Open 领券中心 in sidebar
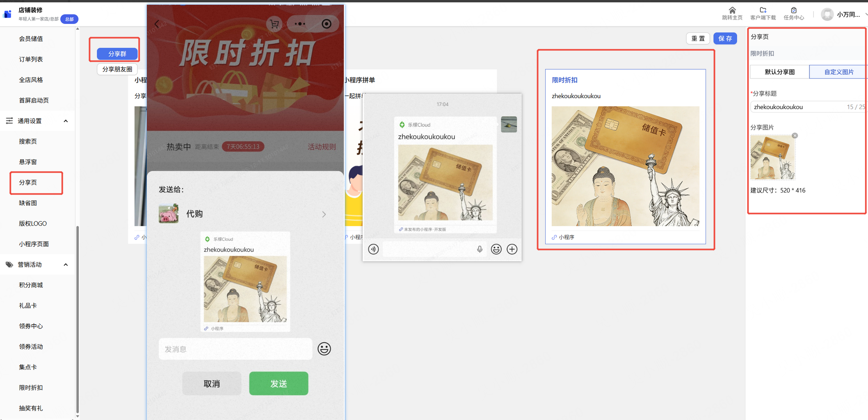The image size is (868, 420). 31,326
